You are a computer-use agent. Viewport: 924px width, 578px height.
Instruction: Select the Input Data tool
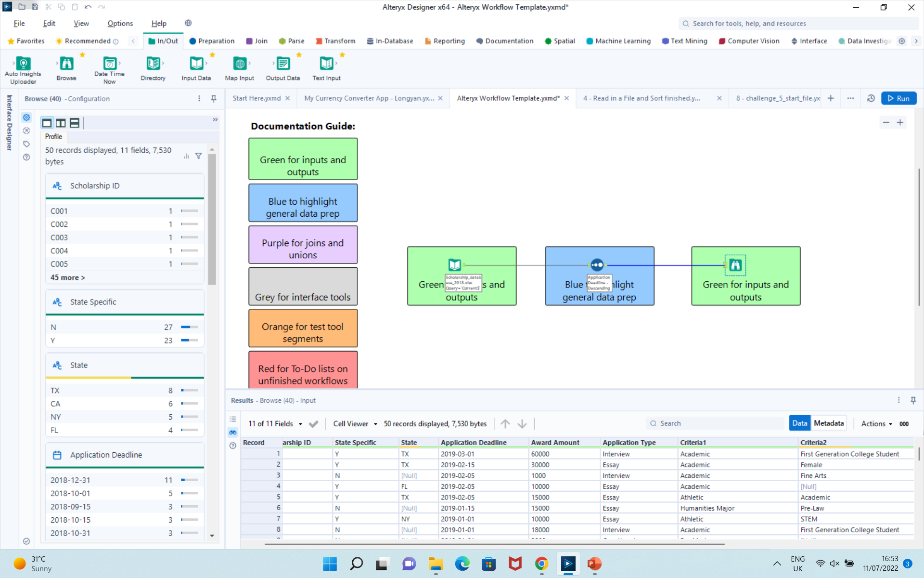click(x=196, y=68)
